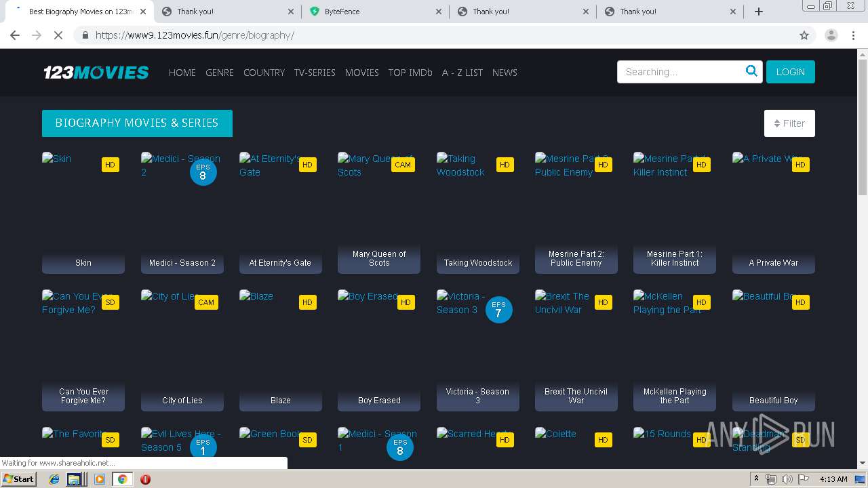Open the action center flag icon

tap(804, 479)
